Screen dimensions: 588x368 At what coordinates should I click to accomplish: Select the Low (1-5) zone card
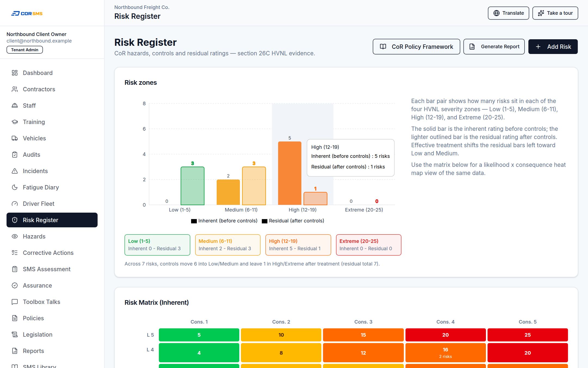(x=157, y=245)
